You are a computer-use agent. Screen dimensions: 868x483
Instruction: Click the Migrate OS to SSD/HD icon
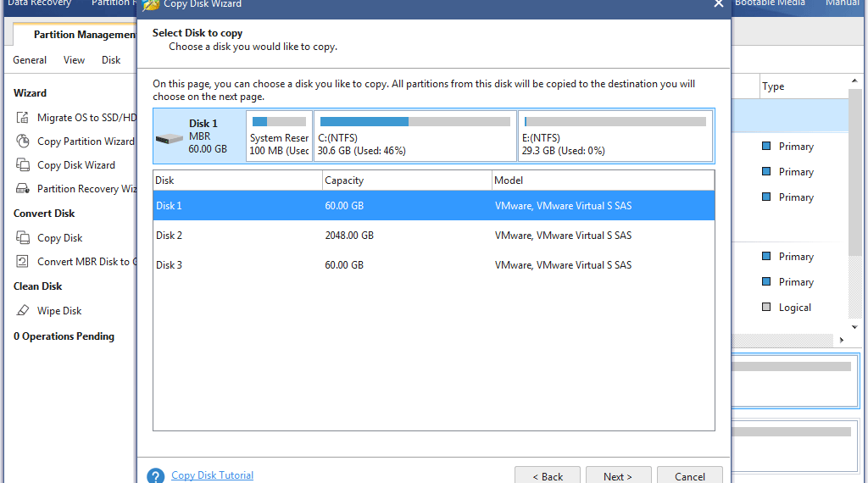click(22, 117)
